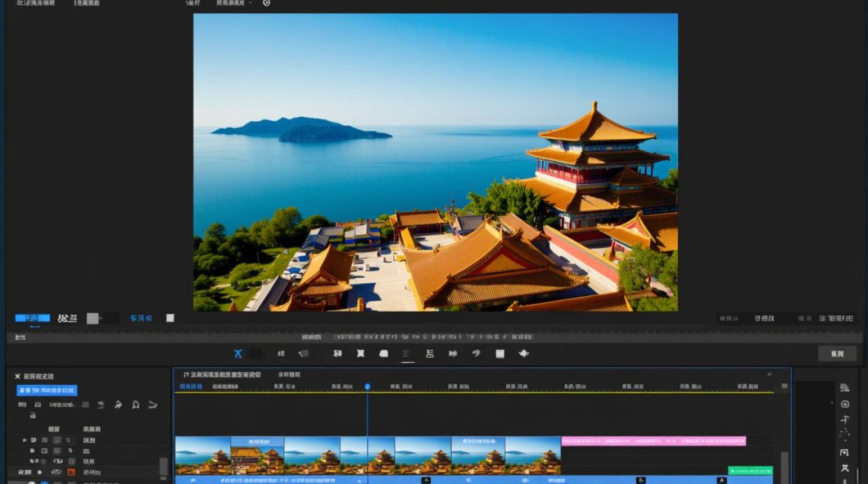868x484 pixels.
Task: Click the bookmark-shaped marker icon in the transport toolbar
Action: click(360, 354)
